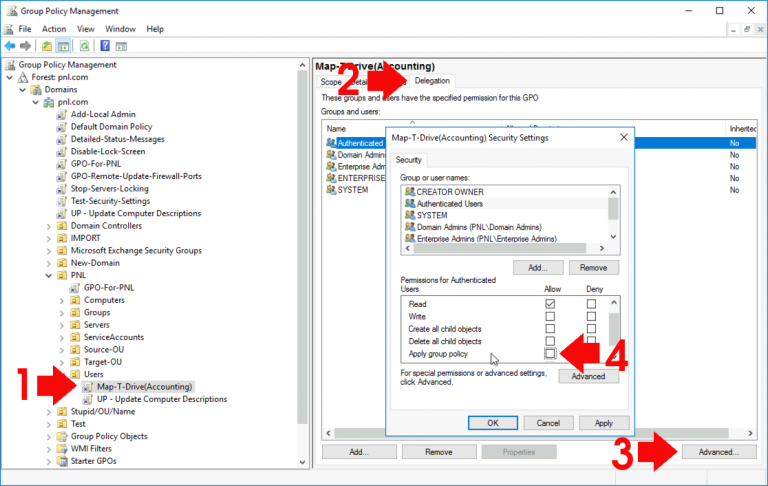Open the File menu
This screenshot has height=486, width=768.
pyautogui.click(x=24, y=29)
